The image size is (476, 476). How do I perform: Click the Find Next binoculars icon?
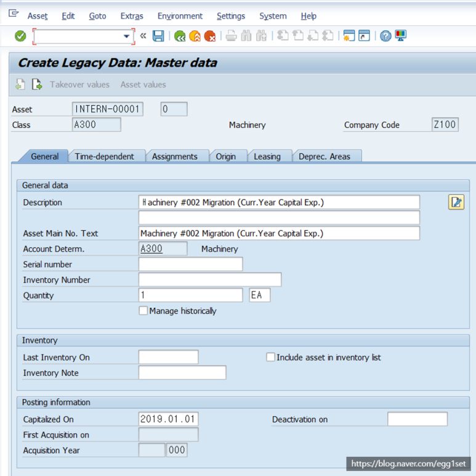click(x=261, y=36)
